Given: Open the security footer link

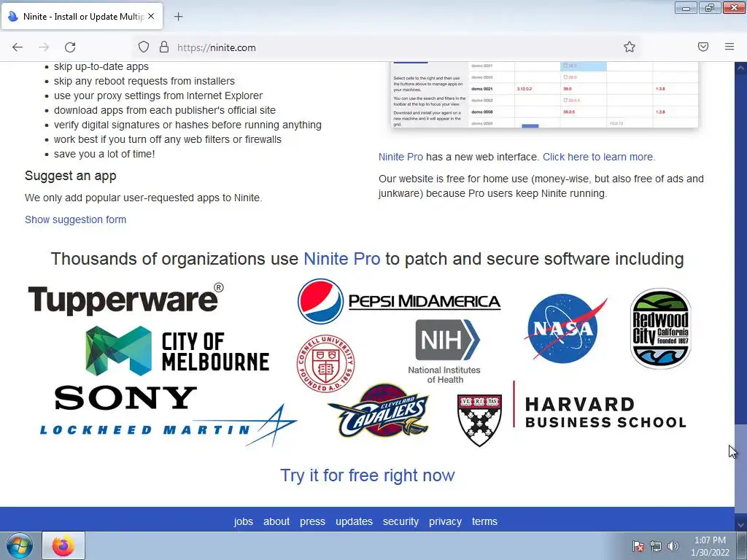Looking at the screenshot, I should pos(400,521).
